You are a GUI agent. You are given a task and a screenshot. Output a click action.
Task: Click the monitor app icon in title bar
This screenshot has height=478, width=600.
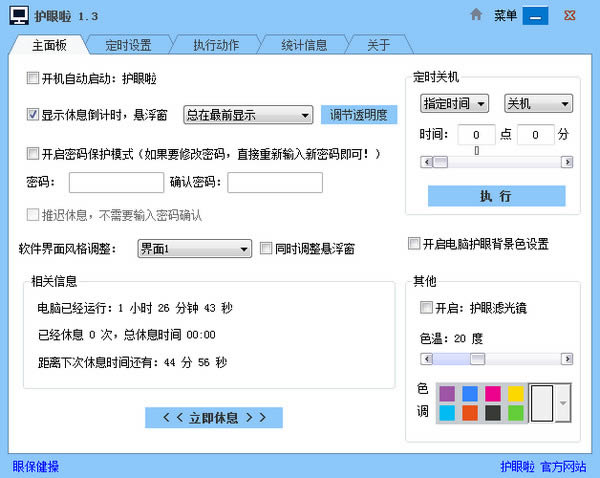click(19, 16)
